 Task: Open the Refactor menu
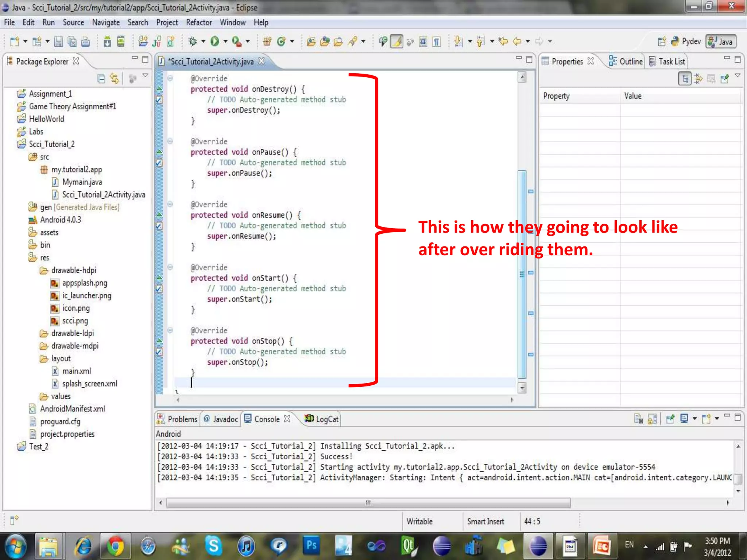click(199, 22)
